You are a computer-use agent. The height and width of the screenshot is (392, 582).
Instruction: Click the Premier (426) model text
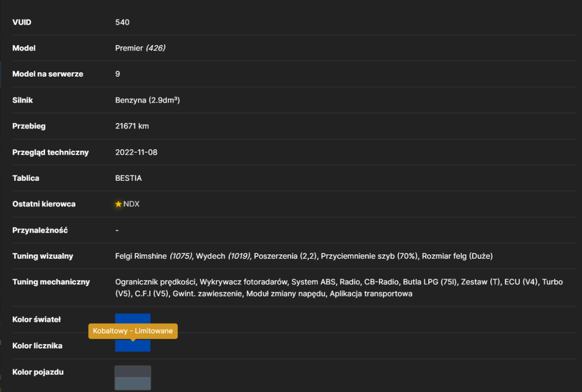click(140, 48)
